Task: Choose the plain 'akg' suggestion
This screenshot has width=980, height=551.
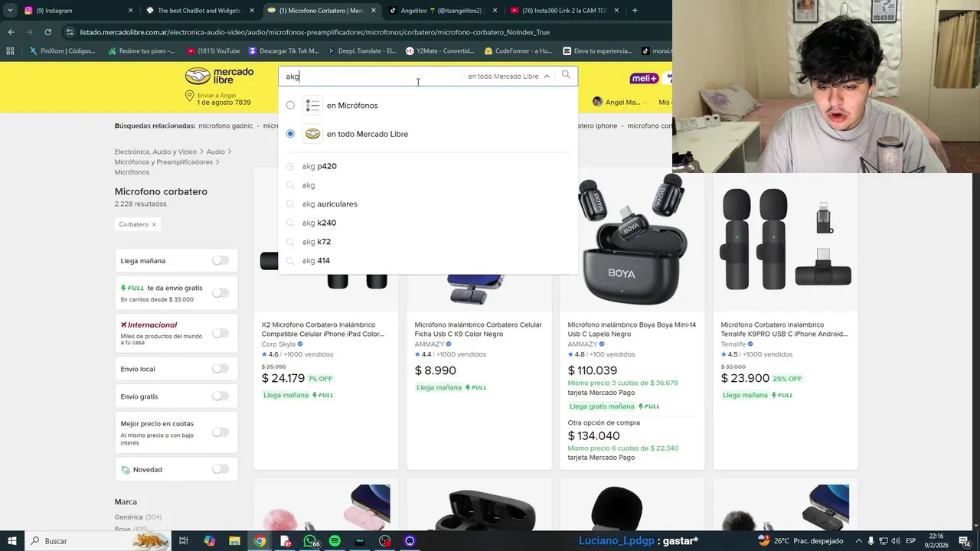Action: [427, 185]
